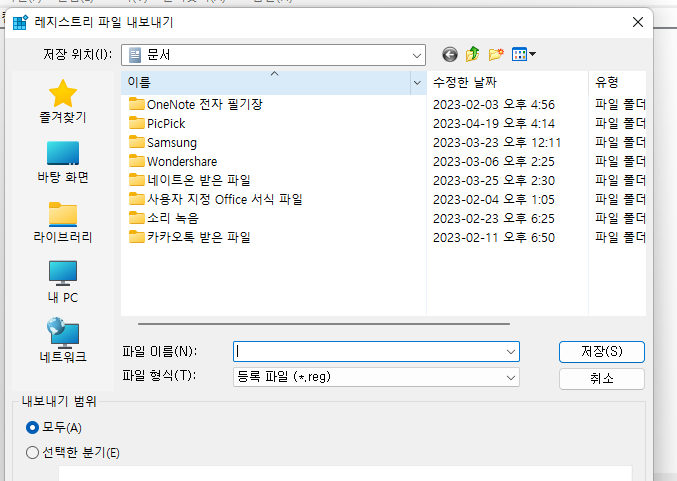Select the Samsung folder icon

tap(137, 142)
